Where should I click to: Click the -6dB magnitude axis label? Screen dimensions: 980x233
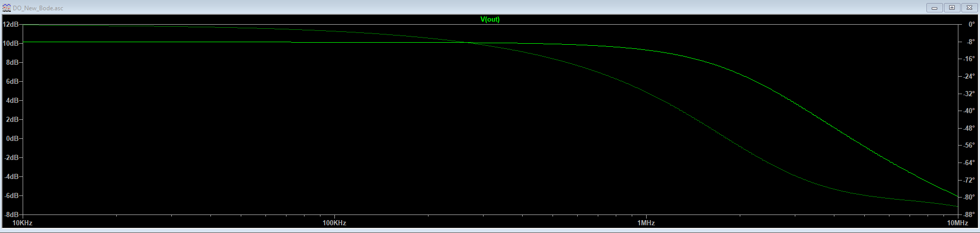coord(11,196)
